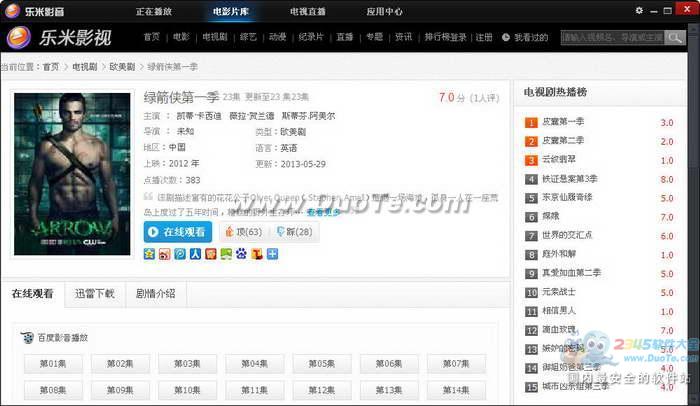The height and width of the screenshot is (406, 700).
Task: Expand description via 查看更多 link
Action: pos(322,212)
